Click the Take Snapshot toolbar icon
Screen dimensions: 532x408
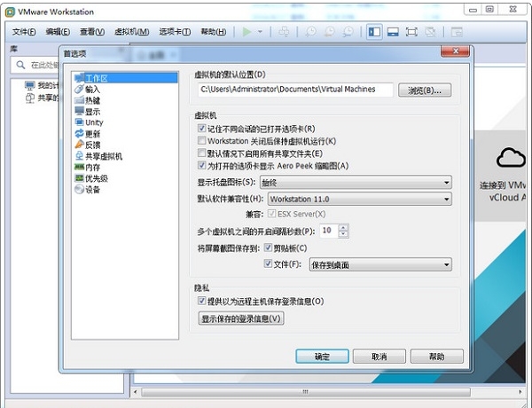pos(311,32)
